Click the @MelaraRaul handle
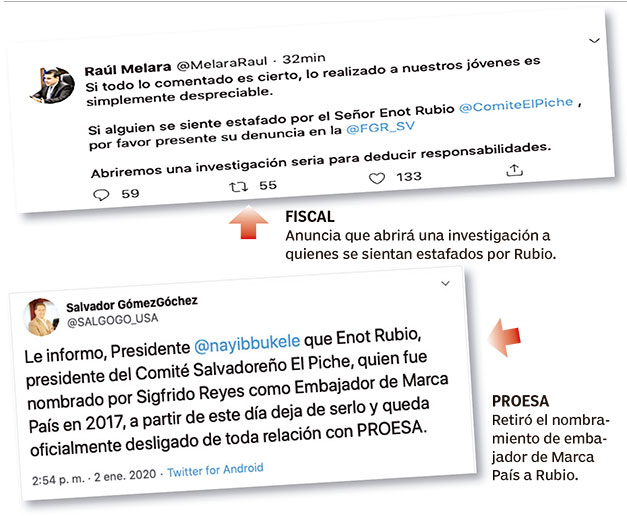 click(x=222, y=63)
